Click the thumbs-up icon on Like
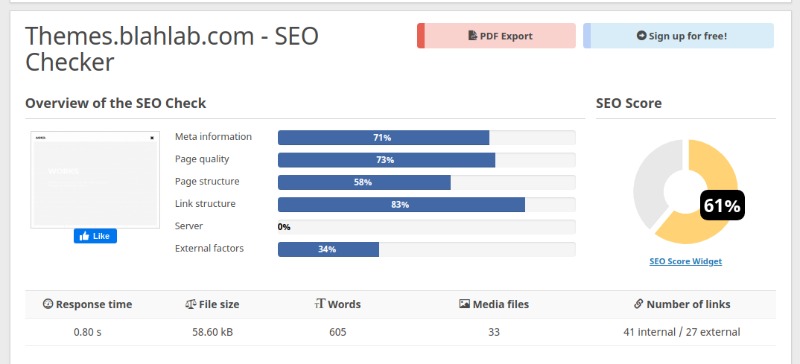 (85, 236)
